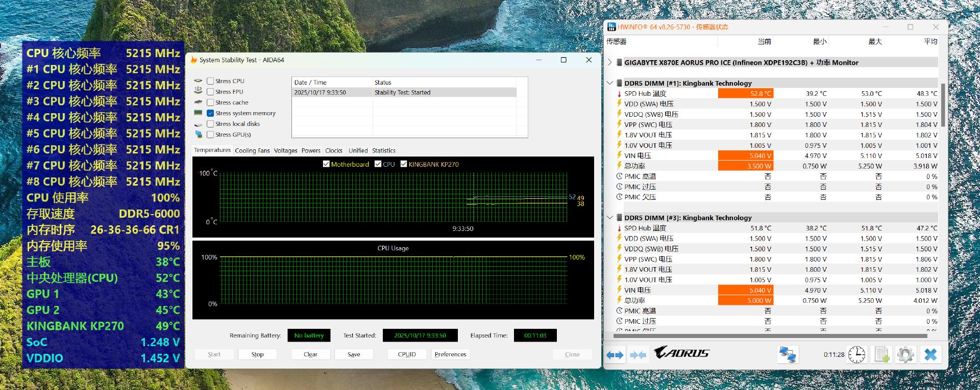Click the Clear button in AIDA64
The image size is (980, 390).
point(310,354)
